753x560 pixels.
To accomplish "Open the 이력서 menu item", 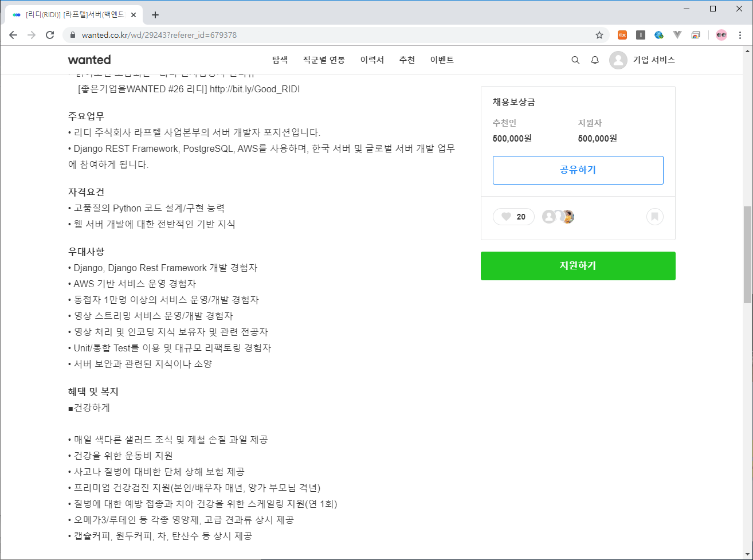I will pos(372,60).
